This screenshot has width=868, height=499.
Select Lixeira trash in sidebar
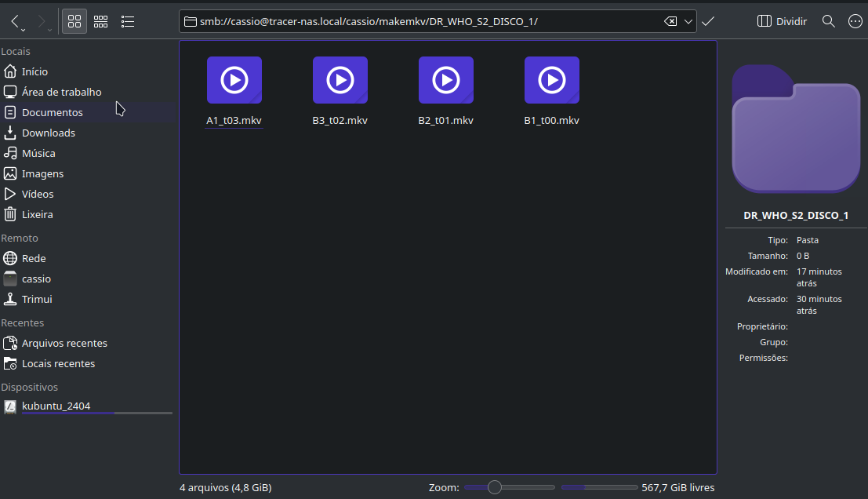coord(38,214)
